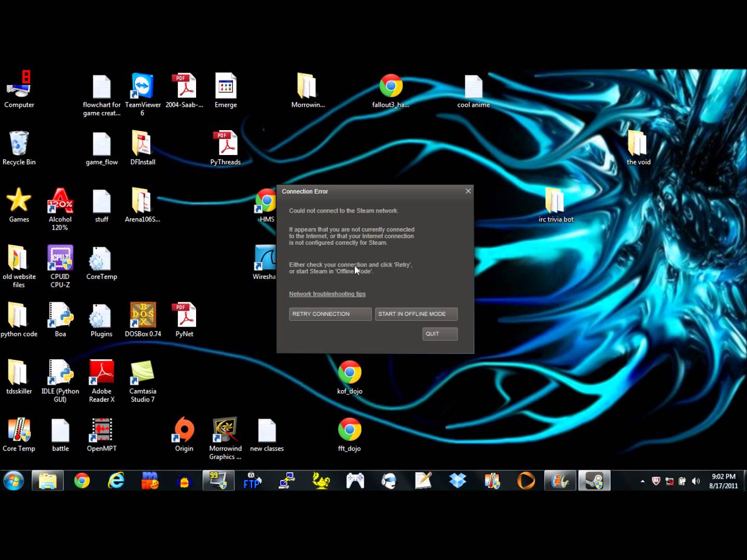Select the CoreTemp gear file
This screenshot has height=560, width=747.
(x=102, y=262)
